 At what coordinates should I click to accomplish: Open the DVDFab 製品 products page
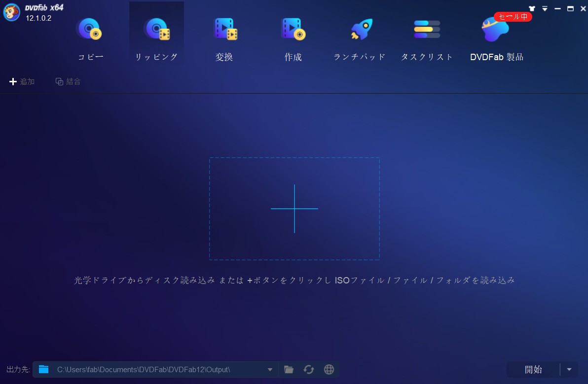[497, 39]
